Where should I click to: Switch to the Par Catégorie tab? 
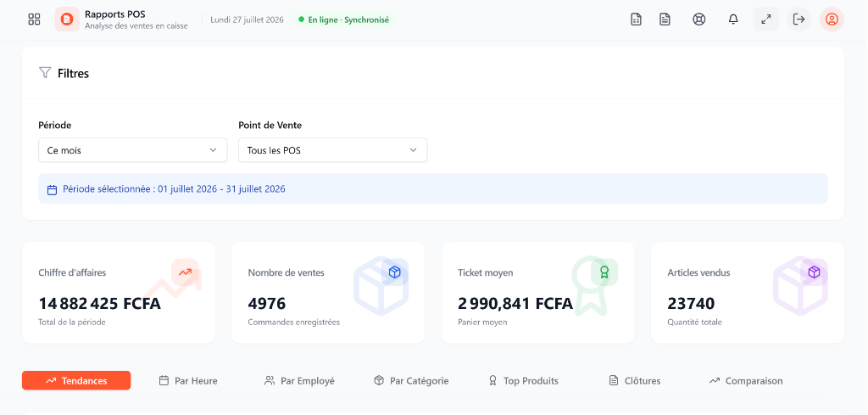point(411,381)
